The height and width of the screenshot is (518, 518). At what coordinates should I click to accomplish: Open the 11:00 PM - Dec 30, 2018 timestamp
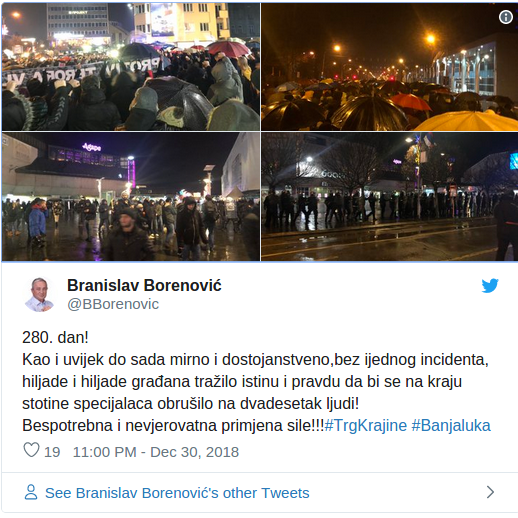pyautogui.click(x=156, y=452)
